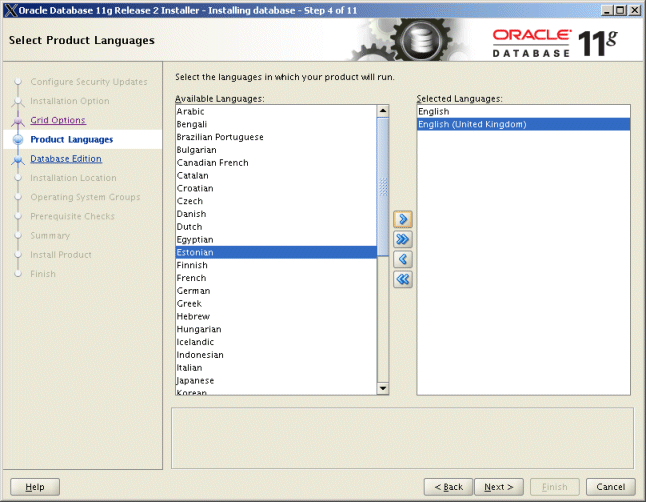This screenshot has height=502, width=646.
Task: Select Catalan in Available Languages
Action: 276,175
